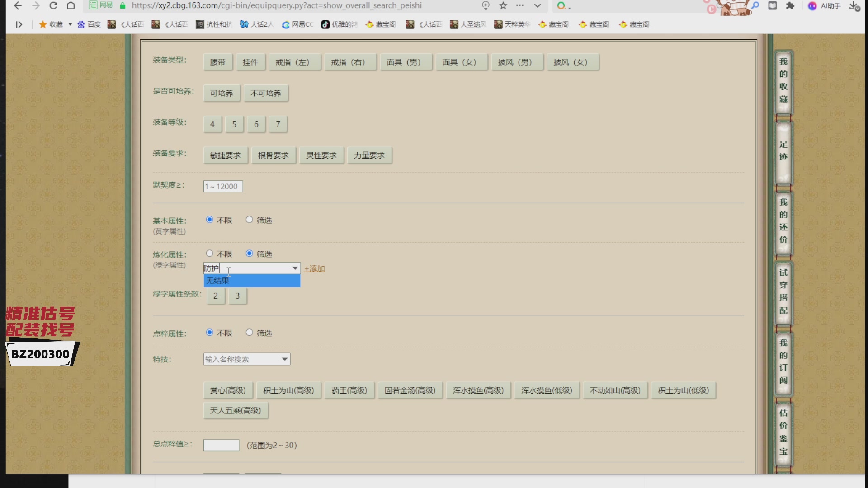The width and height of the screenshot is (868, 488).
Task: Open the 抗性和抗 bookmark
Action: point(214,24)
